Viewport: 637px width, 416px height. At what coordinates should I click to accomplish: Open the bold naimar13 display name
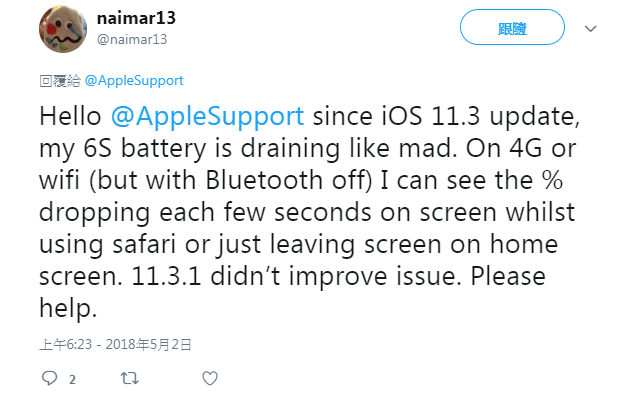pos(136,18)
